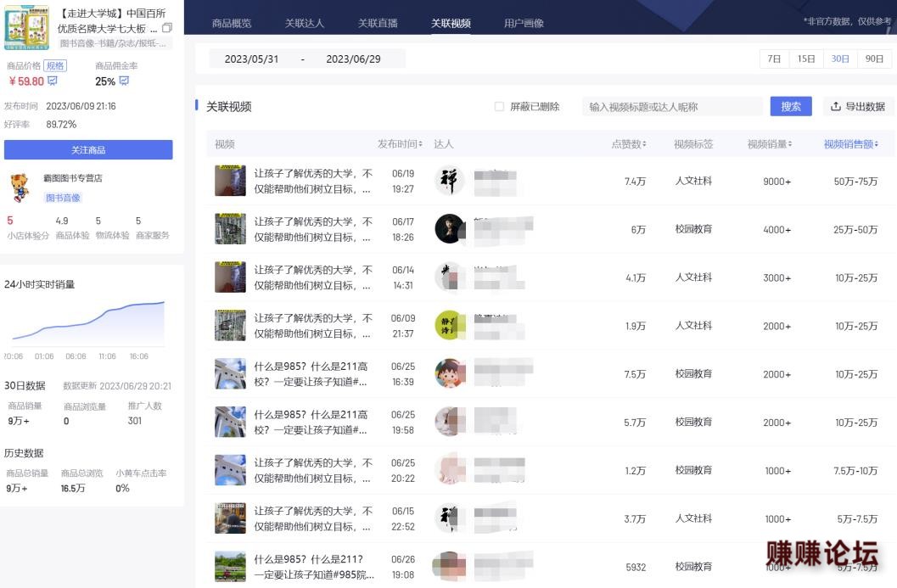
Task: Open commission trend icon beside 25%
Action: (x=124, y=81)
